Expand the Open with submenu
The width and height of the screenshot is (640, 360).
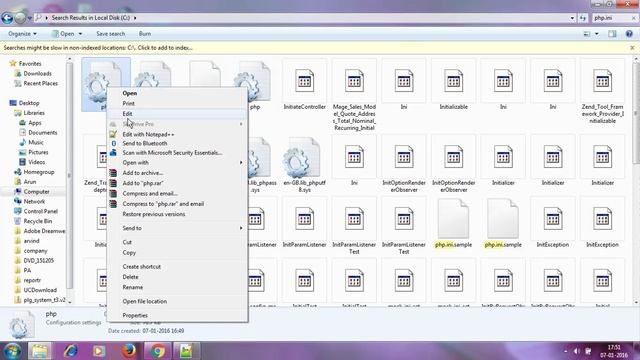pos(177,162)
